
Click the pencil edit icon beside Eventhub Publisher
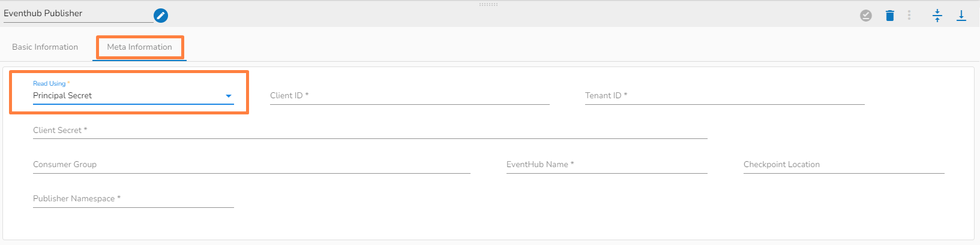tap(161, 16)
